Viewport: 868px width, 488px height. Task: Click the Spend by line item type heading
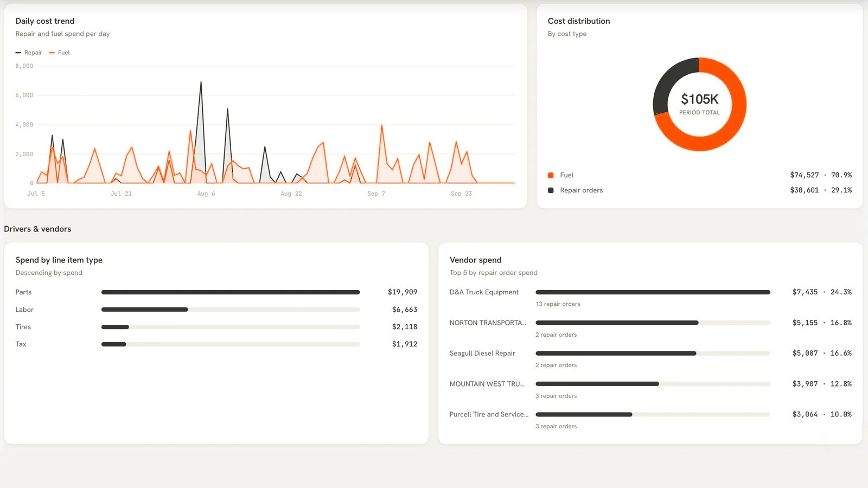click(x=59, y=260)
